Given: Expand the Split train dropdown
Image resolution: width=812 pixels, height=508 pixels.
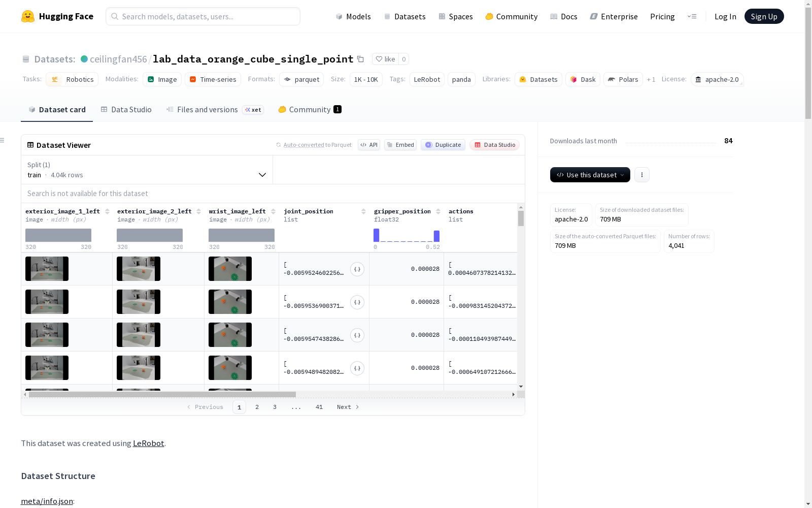Looking at the screenshot, I should pyautogui.click(x=147, y=170).
